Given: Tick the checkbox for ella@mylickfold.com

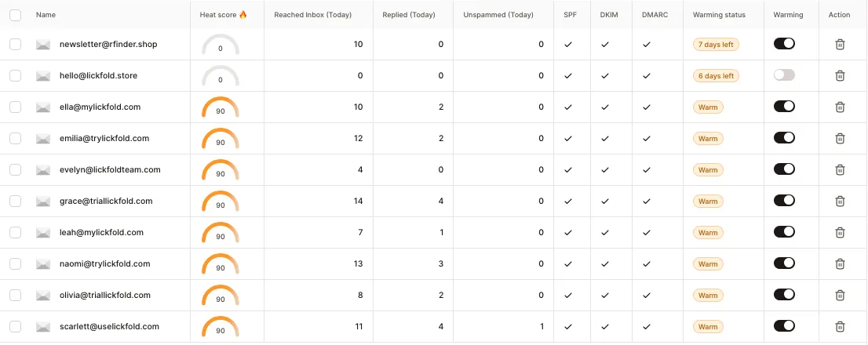Looking at the screenshot, I should click(16, 107).
